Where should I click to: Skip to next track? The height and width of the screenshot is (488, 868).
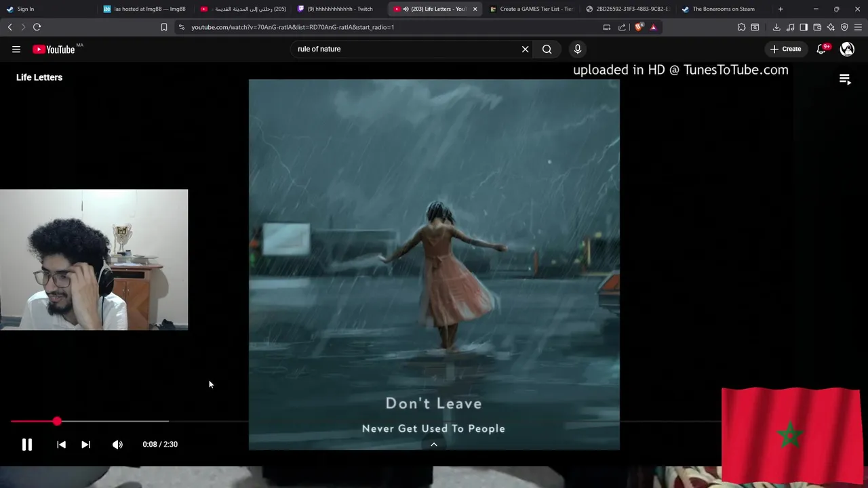(x=85, y=445)
